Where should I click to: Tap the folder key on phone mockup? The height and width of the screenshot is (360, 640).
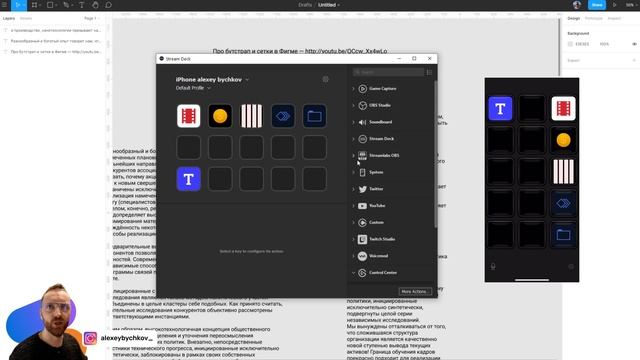tap(563, 235)
